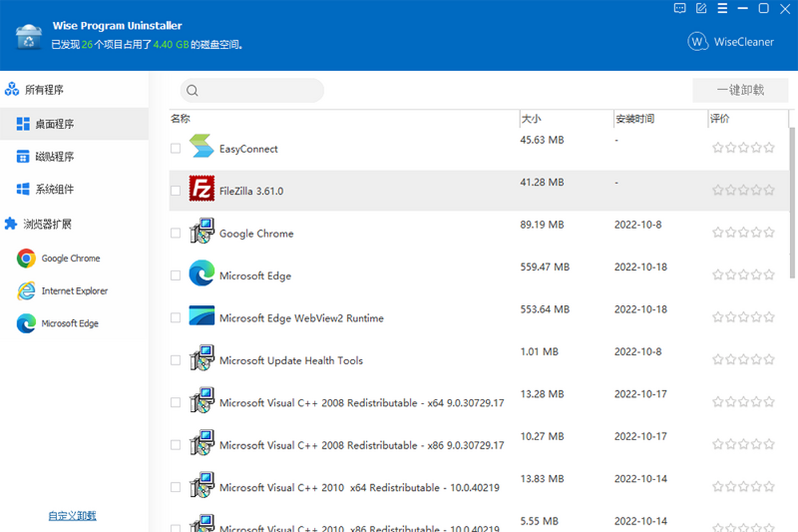The height and width of the screenshot is (532, 798).
Task: Click the 1.01 MB size value
Action: pyautogui.click(x=539, y=352)
